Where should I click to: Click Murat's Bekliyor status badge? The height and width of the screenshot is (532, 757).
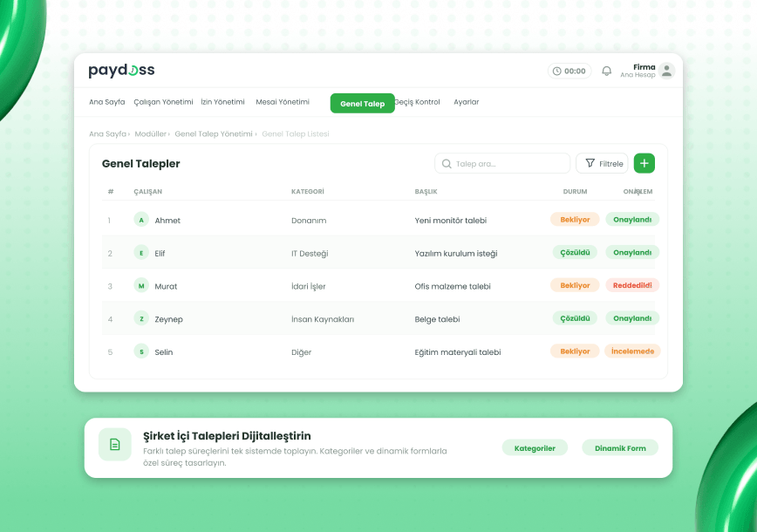pyautogui.click(x=575, y=285)
